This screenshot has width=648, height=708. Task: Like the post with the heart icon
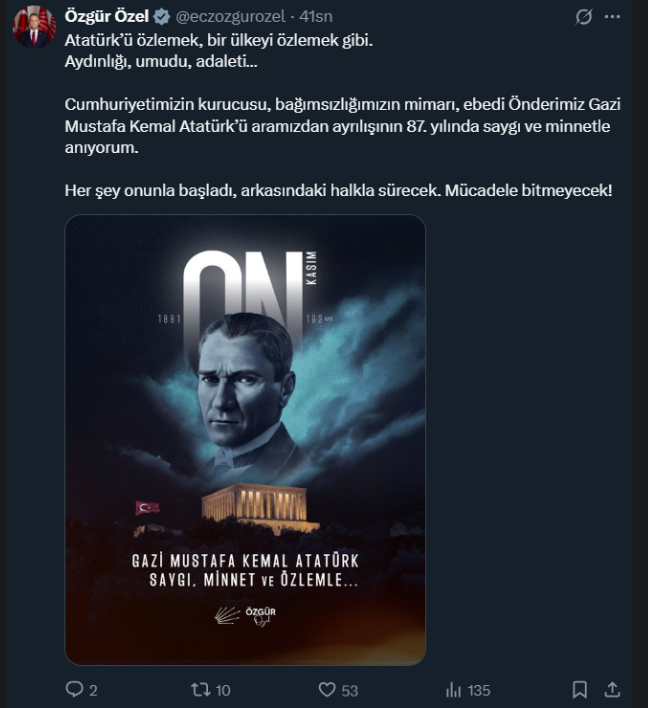coord(327,689)
